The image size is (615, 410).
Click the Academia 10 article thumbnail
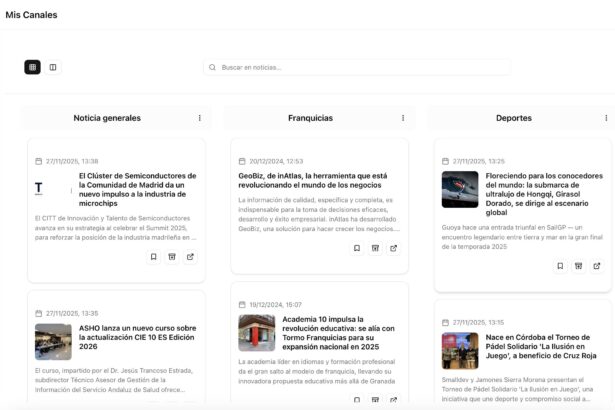point(256,333)
